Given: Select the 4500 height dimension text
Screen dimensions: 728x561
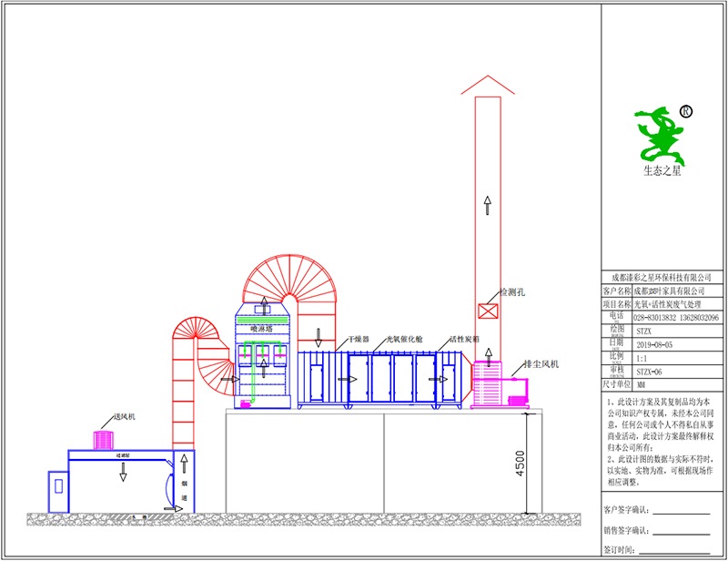Looking at the screenshot, I should click(x=521, y=463).
